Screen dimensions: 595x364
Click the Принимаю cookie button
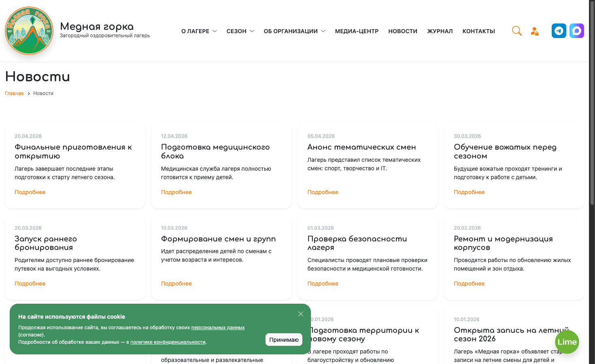tap(284, 340)
